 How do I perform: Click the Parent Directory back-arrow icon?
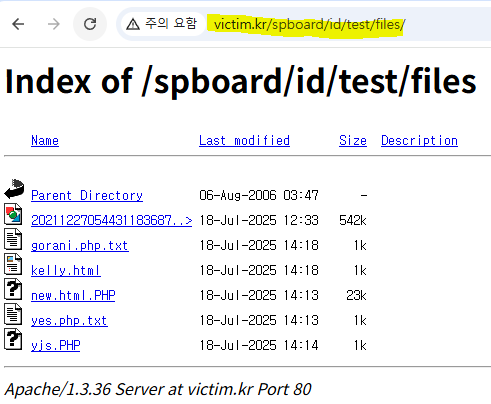(14, 189)
